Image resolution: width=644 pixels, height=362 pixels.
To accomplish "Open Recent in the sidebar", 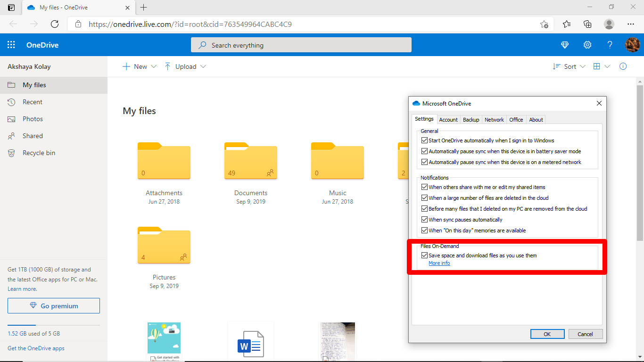I will [x=54, y=102].
